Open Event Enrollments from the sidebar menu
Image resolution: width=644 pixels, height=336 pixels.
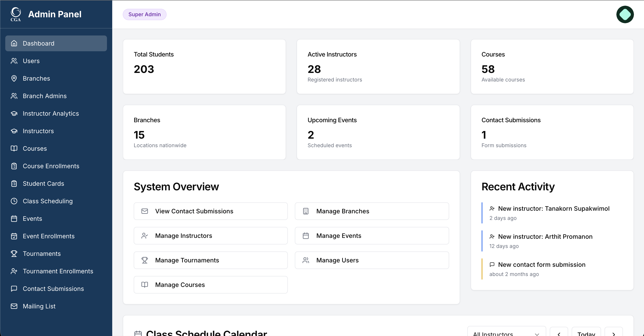(49, 236)
